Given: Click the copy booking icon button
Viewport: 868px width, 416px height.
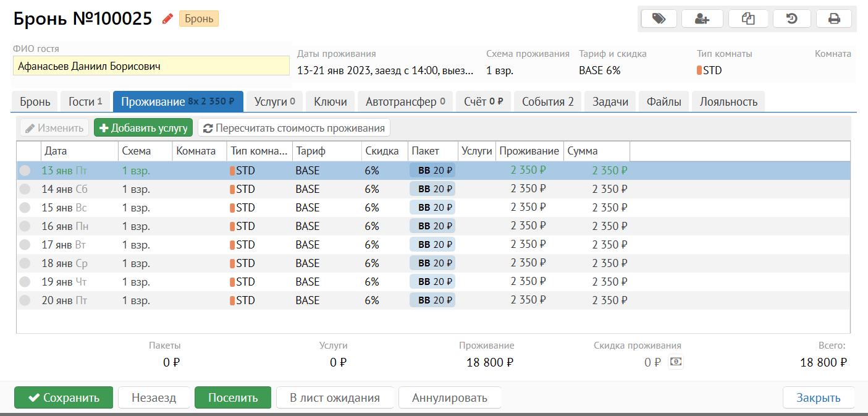Looking at the screenshot, I should pos(748,19).
